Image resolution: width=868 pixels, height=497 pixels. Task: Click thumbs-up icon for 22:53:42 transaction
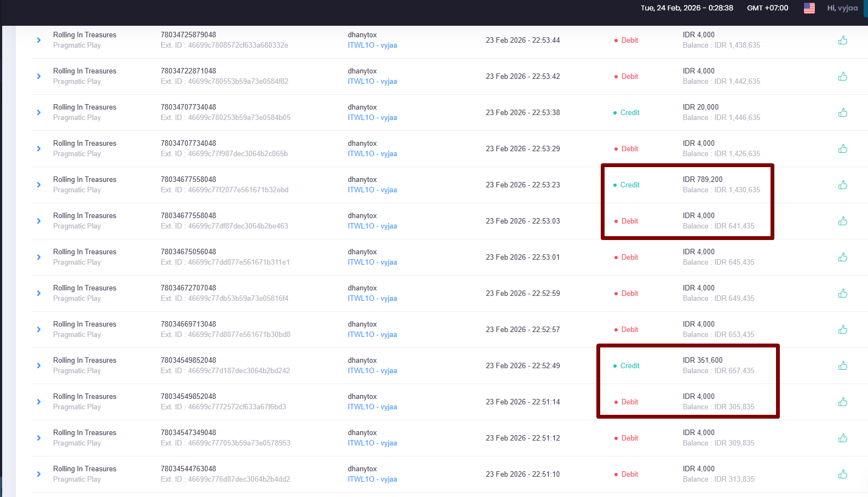pos(843,76)
